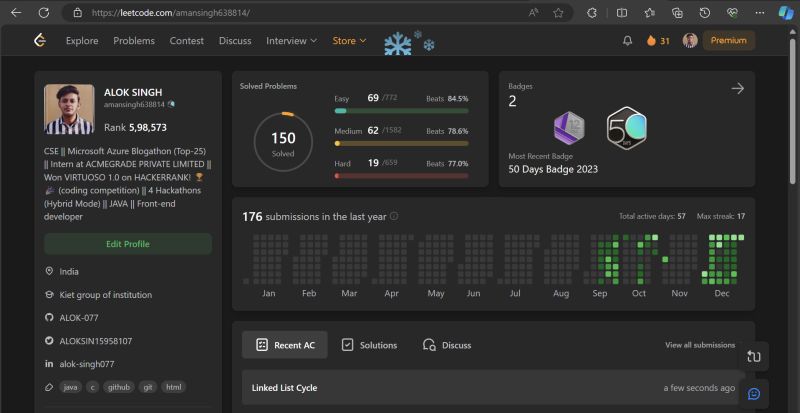Click the Rank 5,98,573 text
Screen dimensions: 800x413
click(x=135, y=128)
